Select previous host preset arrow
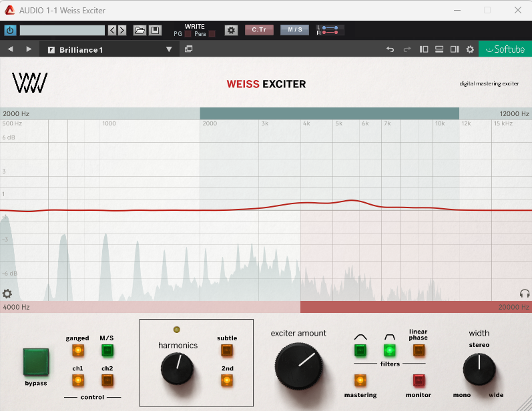 112,30
